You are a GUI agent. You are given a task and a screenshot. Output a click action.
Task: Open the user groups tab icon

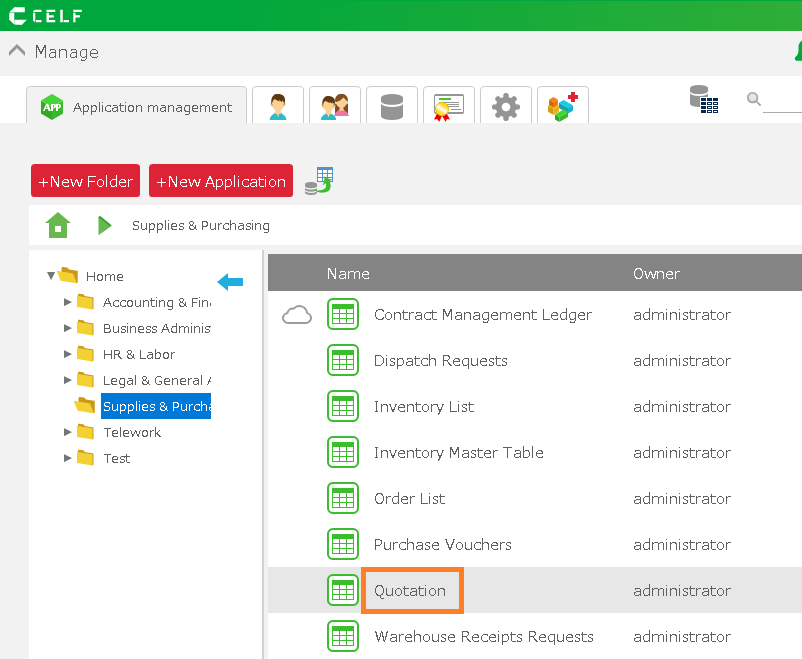pos(335,106)
